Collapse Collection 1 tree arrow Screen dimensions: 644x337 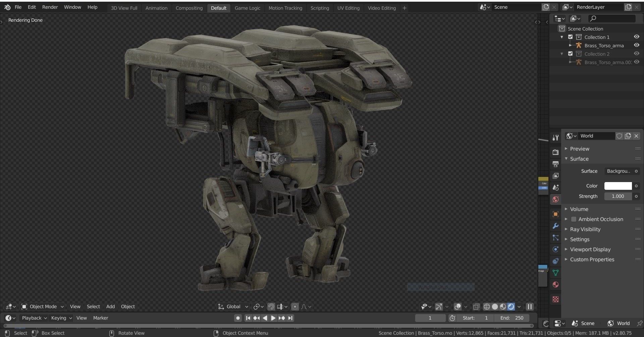[562, 37]
